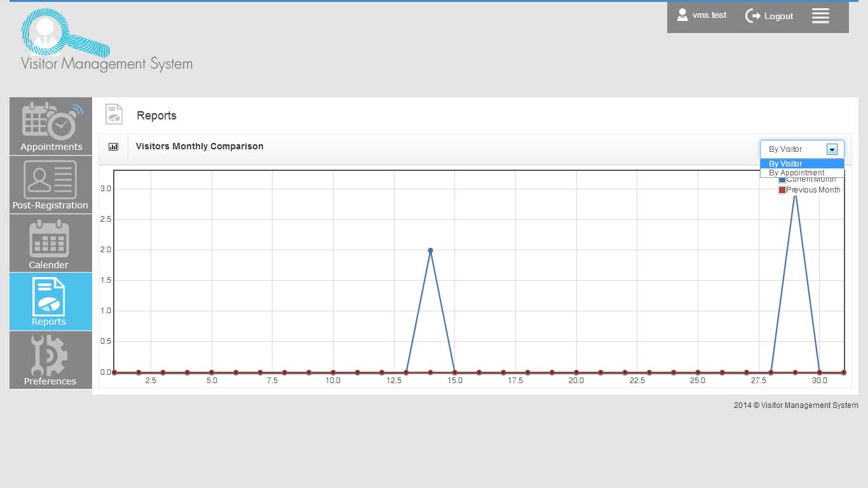The image size is (868, 488).
Task: Click the Reports page heading
Action: pyautogui.click(x=156, y=116)
